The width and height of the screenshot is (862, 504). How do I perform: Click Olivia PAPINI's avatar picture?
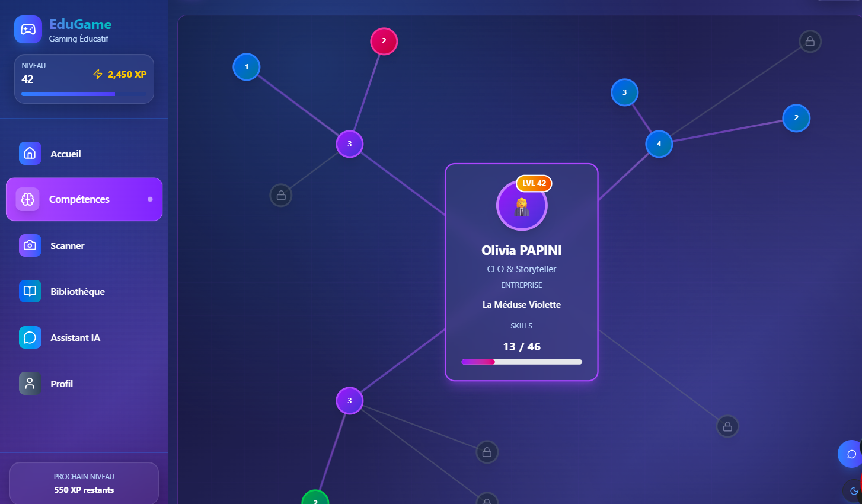click(521, 206)
